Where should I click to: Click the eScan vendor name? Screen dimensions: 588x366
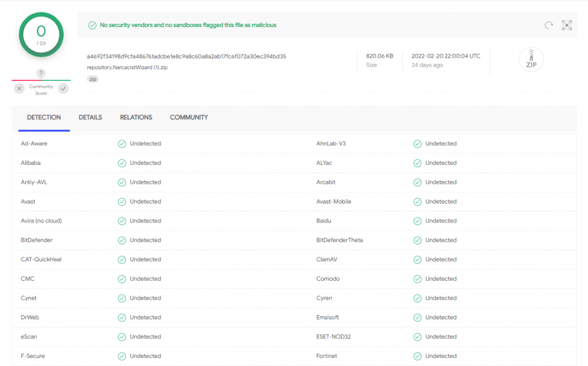pyautogui.click(x=29, y=337)
